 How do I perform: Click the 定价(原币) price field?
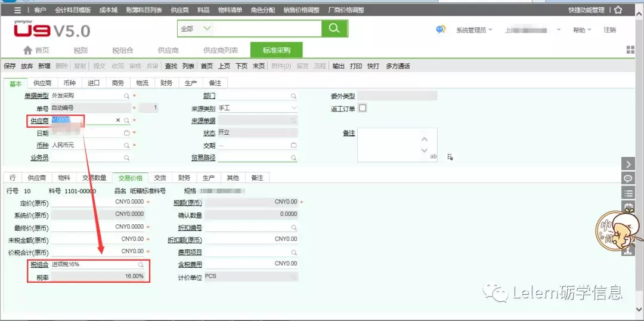click(x=98, y=202)
